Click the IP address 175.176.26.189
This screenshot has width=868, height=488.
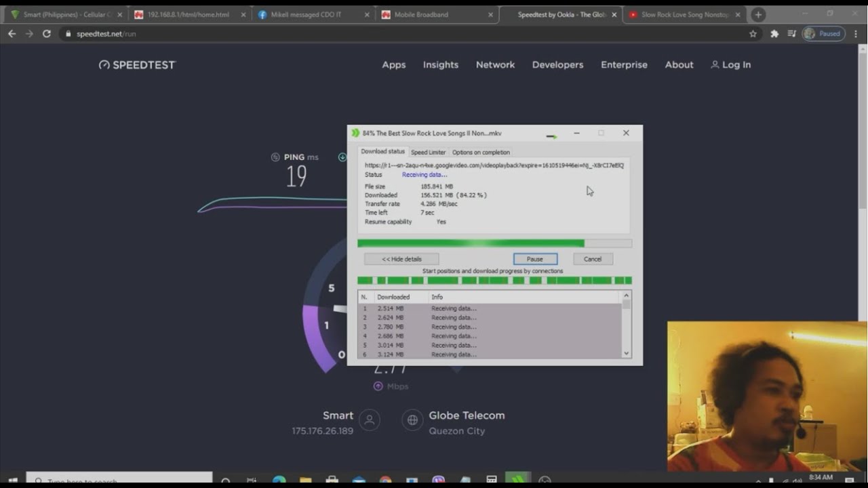[x=322, y=431]
